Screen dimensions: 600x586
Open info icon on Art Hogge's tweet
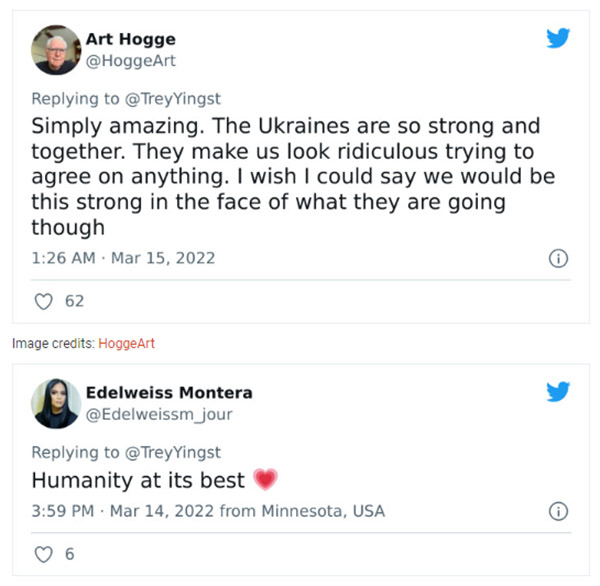(x=559, y=259)
